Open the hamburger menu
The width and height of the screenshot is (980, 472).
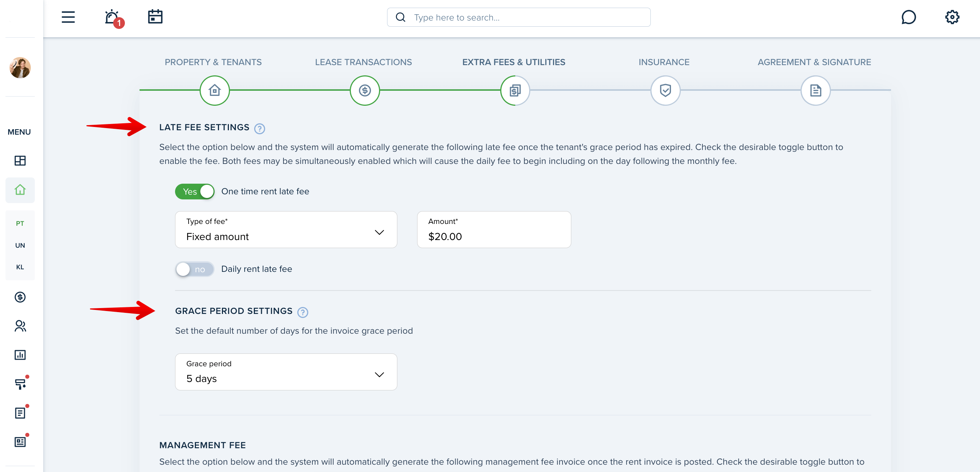click(x=68, y=17)
